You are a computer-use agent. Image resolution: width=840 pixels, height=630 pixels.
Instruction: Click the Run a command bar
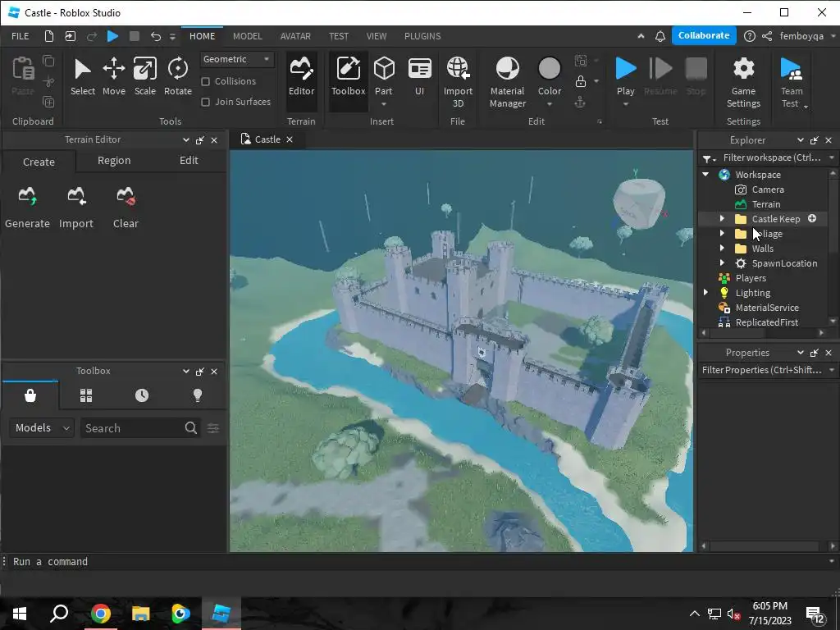420,561
